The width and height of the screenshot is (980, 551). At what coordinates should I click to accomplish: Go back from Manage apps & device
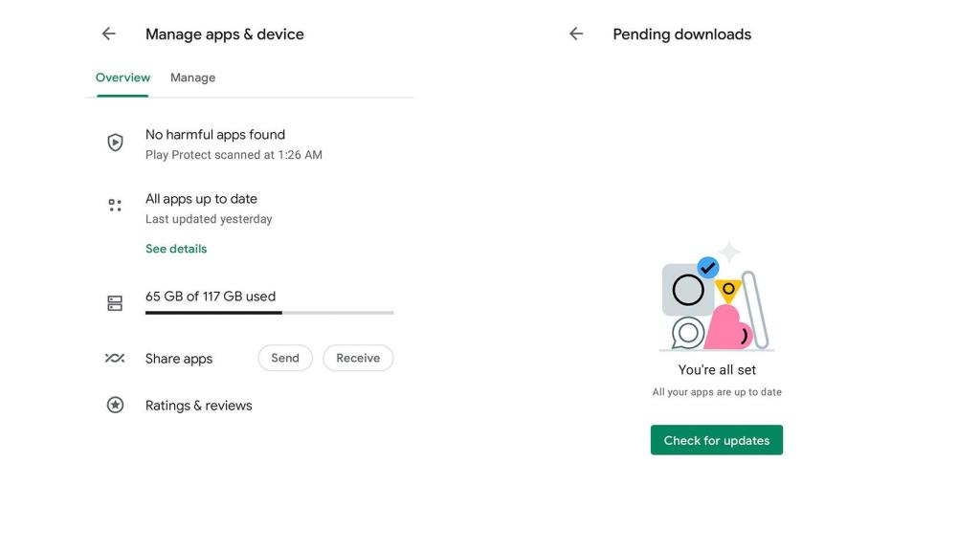[109, 34]
